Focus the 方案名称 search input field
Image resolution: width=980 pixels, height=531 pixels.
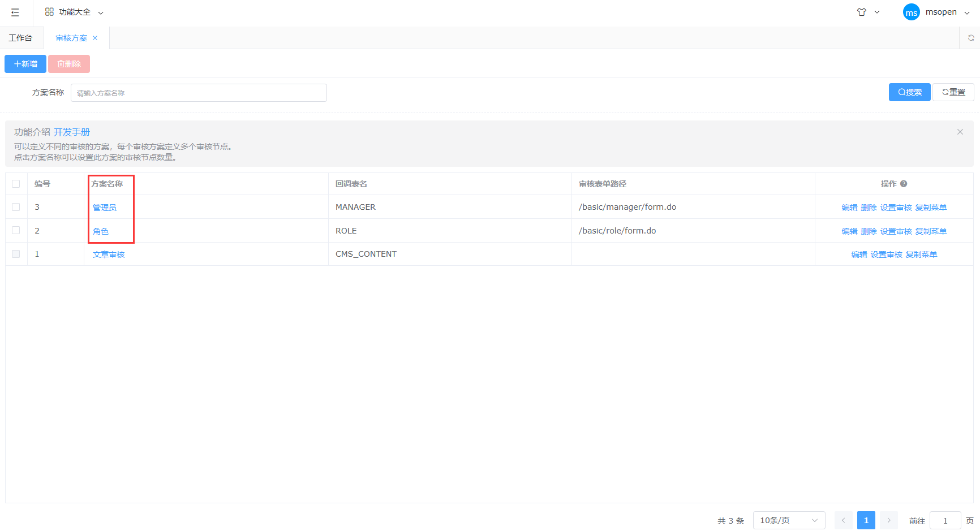pyautogui.click(x=198, y=93)
